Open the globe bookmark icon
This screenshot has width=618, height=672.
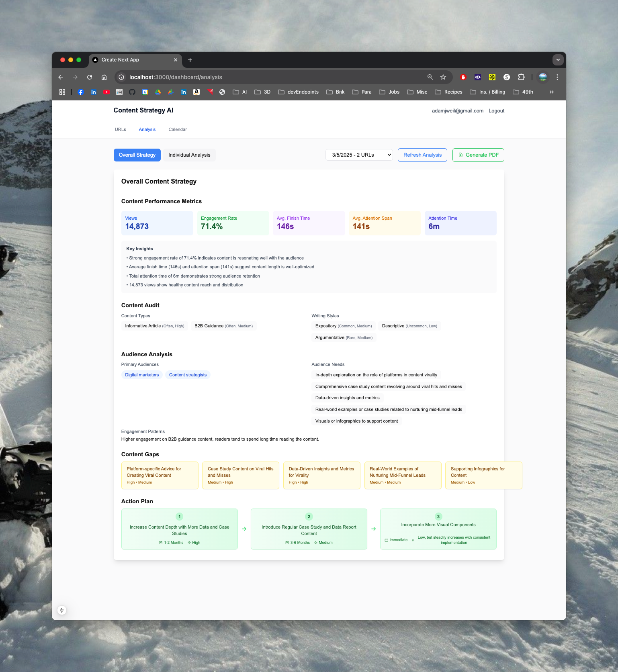tap(222, 92)
